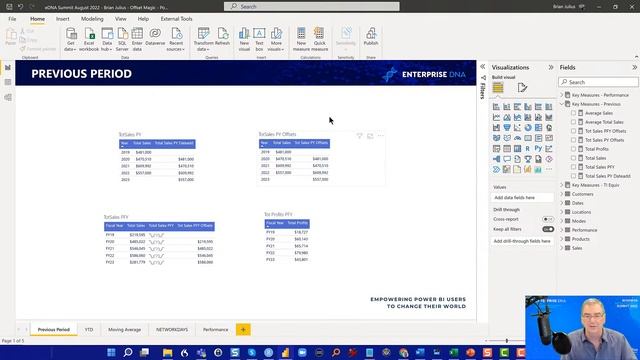640x360 pixels.
Task: Open the Performance page tab
Action: [216, 329]
